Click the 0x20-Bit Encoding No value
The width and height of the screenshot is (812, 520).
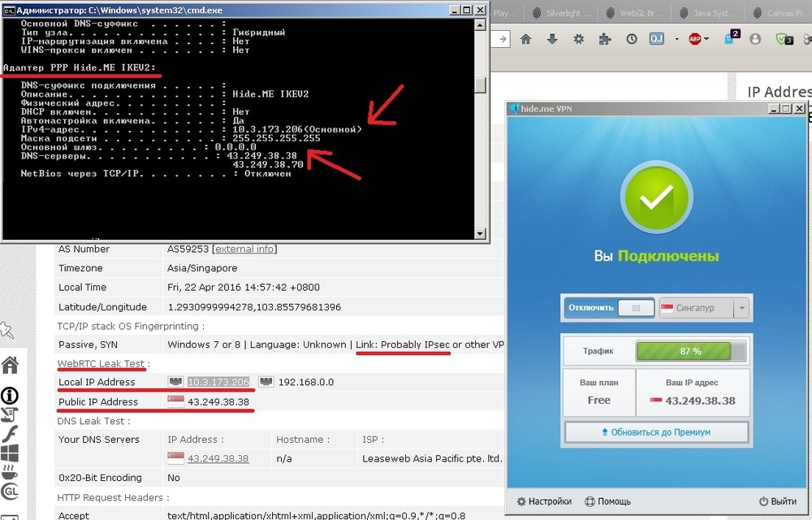click(174, 478)
